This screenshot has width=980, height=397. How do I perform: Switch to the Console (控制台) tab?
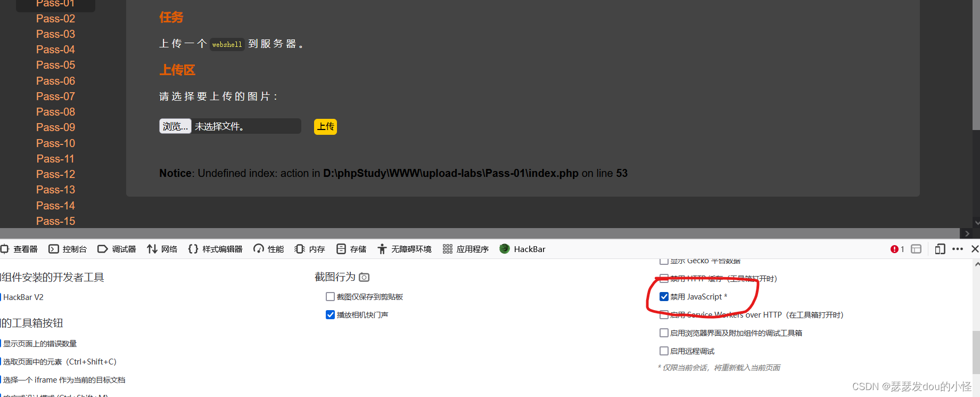coord(68,249)
